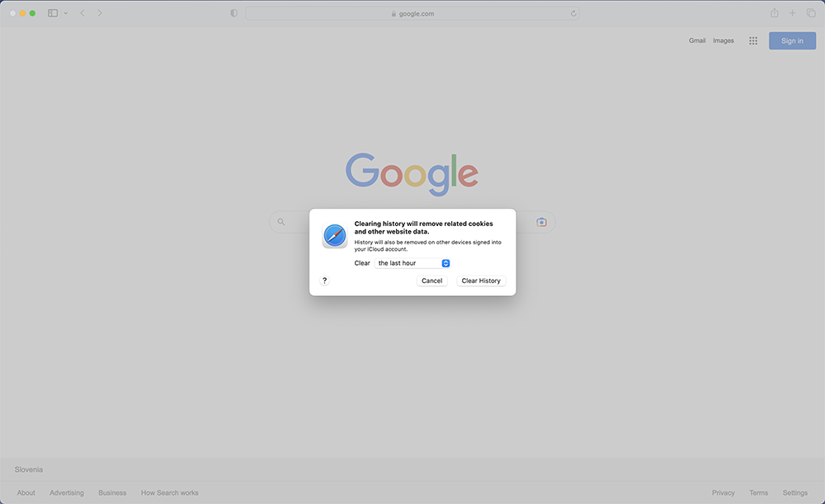Open the privacy report shield icon

(x=234, y=13)
